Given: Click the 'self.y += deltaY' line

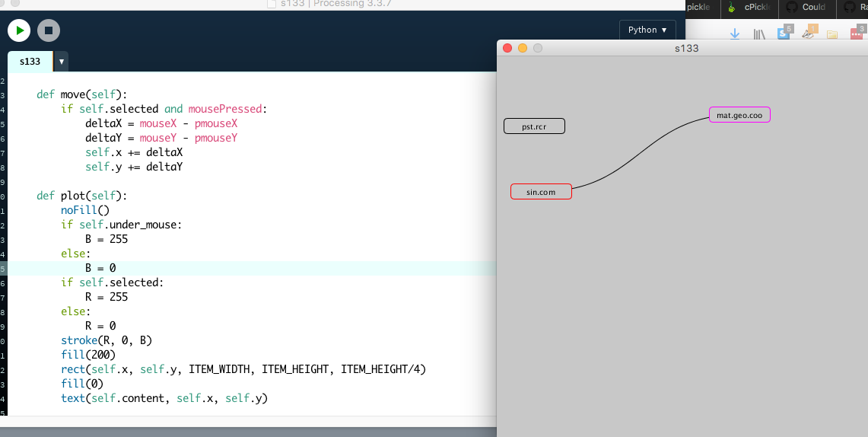Looking at the screenshot, I should [134, 167].
